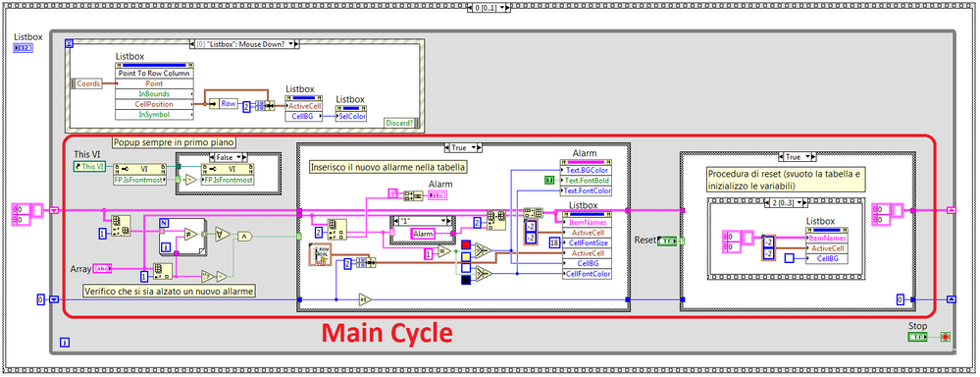The height and width of the screenshot is (377, 980).
Task: Open the outer case selector 0 [0..1]
Action: coord(490,8)
